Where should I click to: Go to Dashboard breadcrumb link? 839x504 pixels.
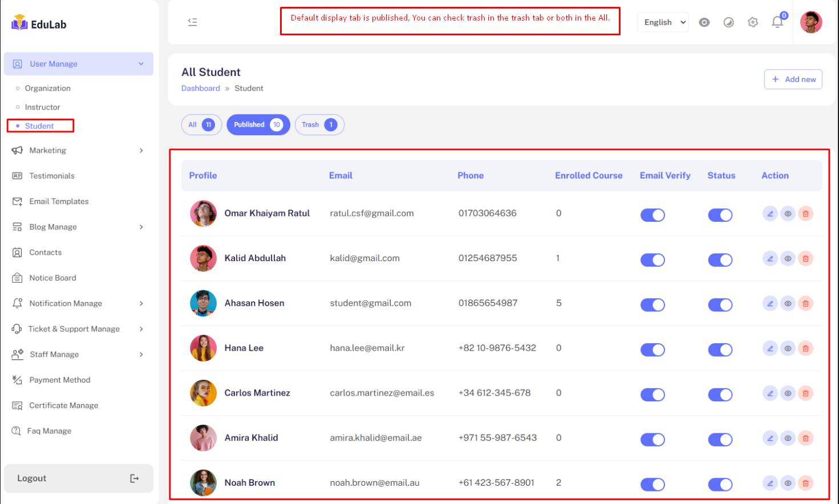200,88
